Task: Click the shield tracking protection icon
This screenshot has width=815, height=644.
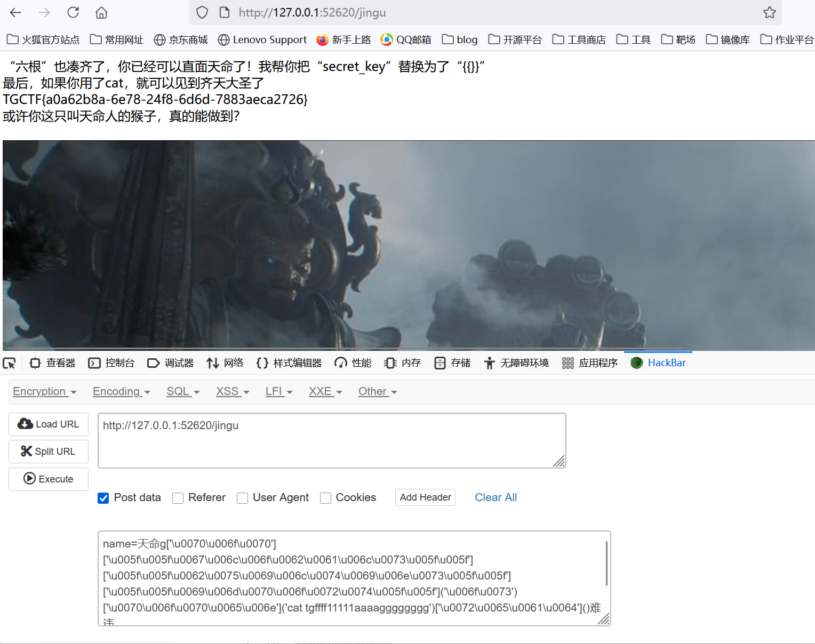Action: point(202,12)
